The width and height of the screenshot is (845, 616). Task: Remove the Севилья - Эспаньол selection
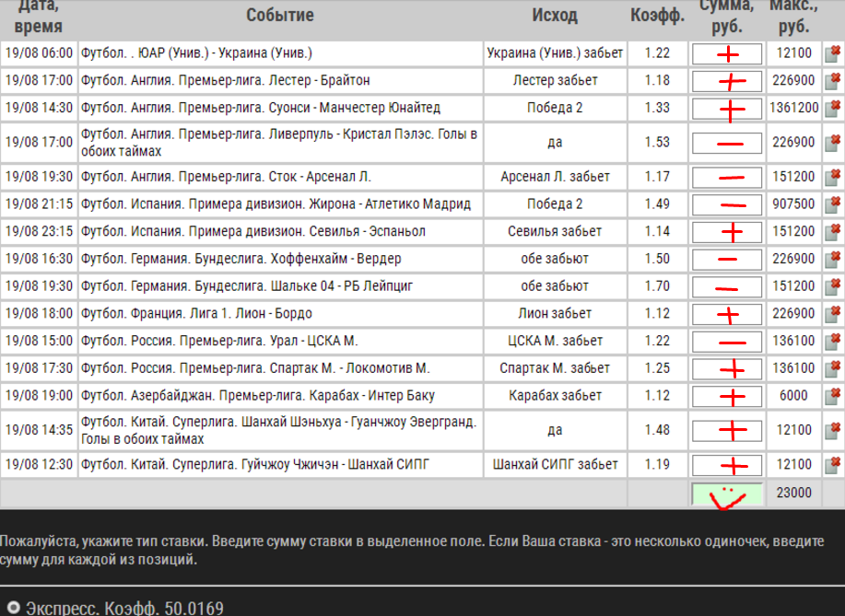[833, 231]
